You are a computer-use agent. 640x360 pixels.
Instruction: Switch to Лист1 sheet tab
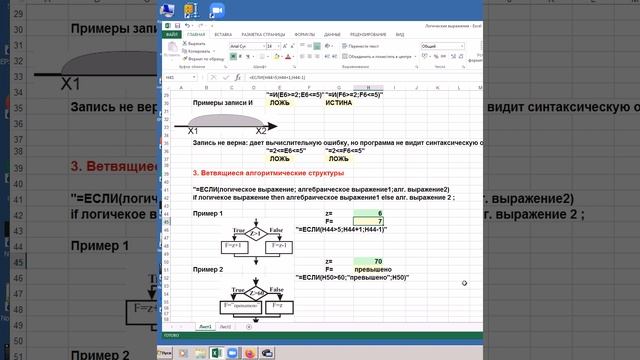click(205, 327)
